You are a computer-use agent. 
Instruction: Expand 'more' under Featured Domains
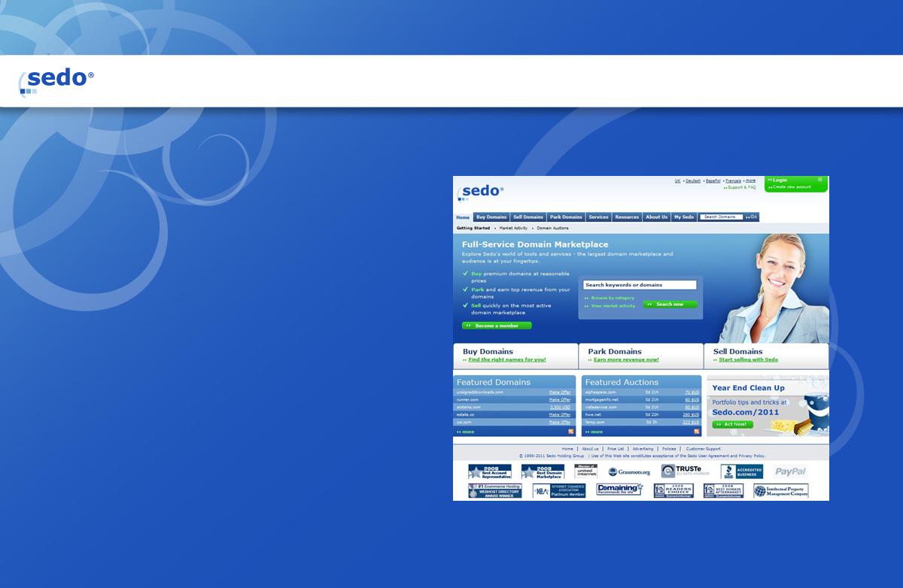coord(468,432)
